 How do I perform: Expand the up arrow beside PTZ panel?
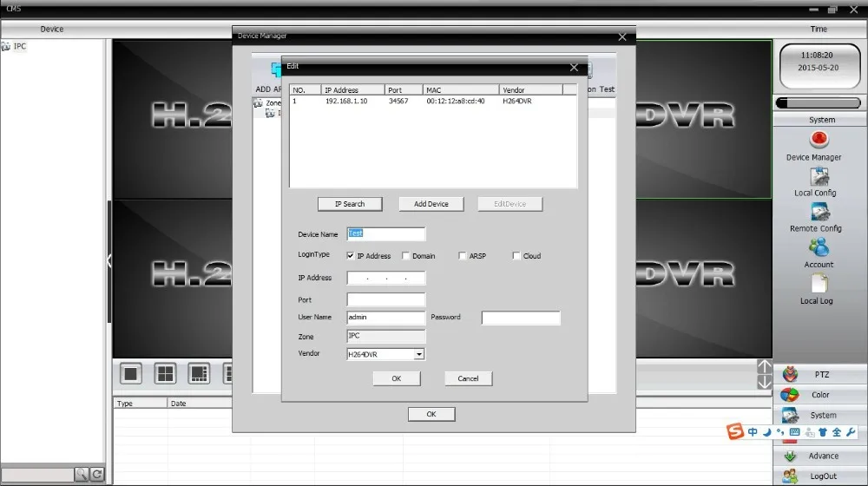tap(764, 366)
